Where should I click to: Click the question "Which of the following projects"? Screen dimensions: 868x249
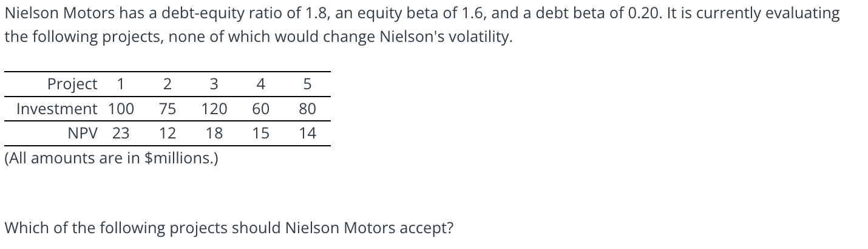point(229,228)
